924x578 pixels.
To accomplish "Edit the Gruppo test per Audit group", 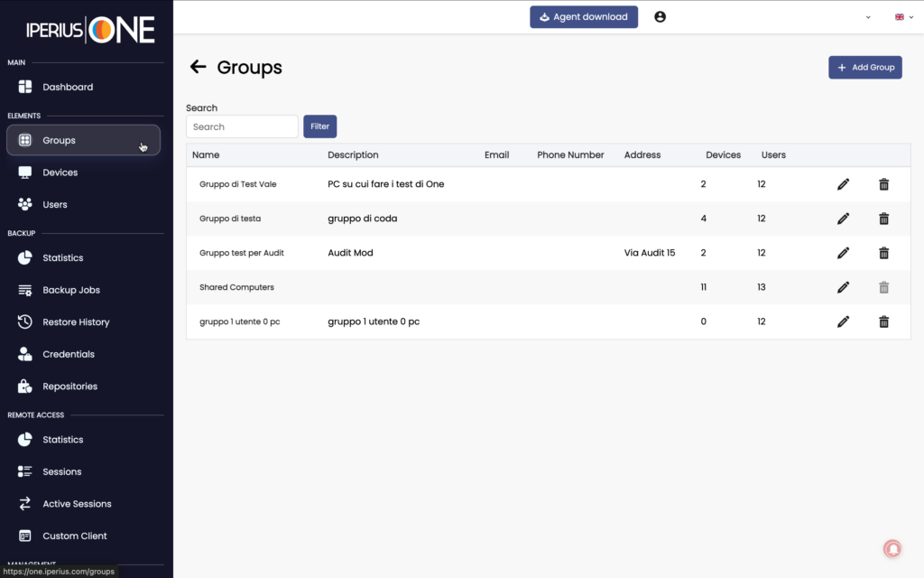I will 844,253.
